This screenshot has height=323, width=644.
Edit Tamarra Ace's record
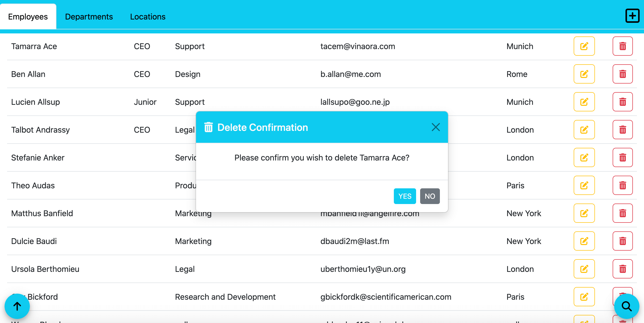(x=584, y=46)
